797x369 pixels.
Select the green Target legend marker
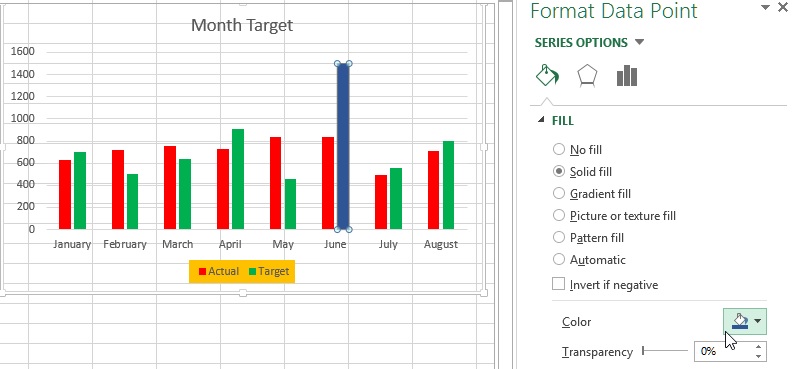point(252,271)
